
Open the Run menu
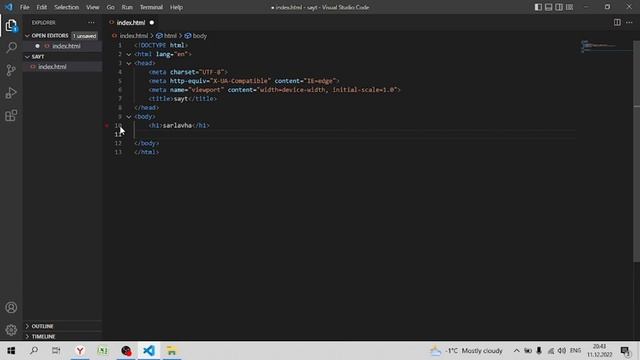[127, 7]
